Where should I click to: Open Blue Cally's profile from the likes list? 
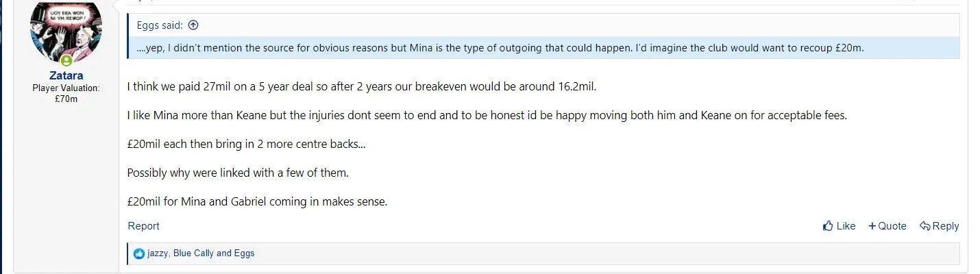[x=193, y=253]
